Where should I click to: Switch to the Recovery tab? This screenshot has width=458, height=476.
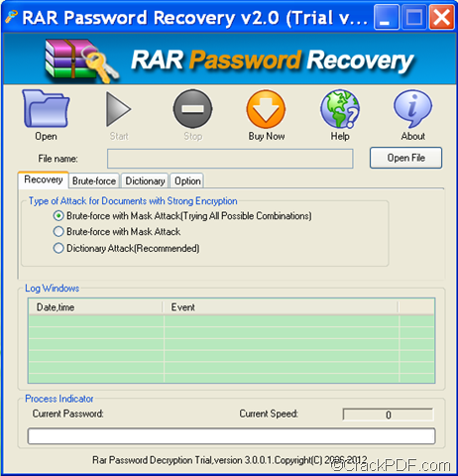(x=44, y=179)
